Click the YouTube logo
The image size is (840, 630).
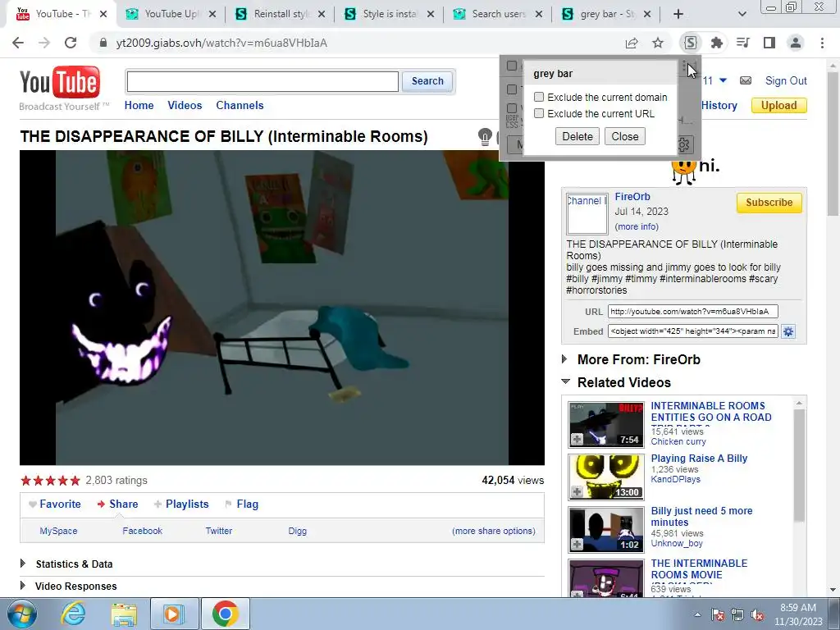point(60,83)
